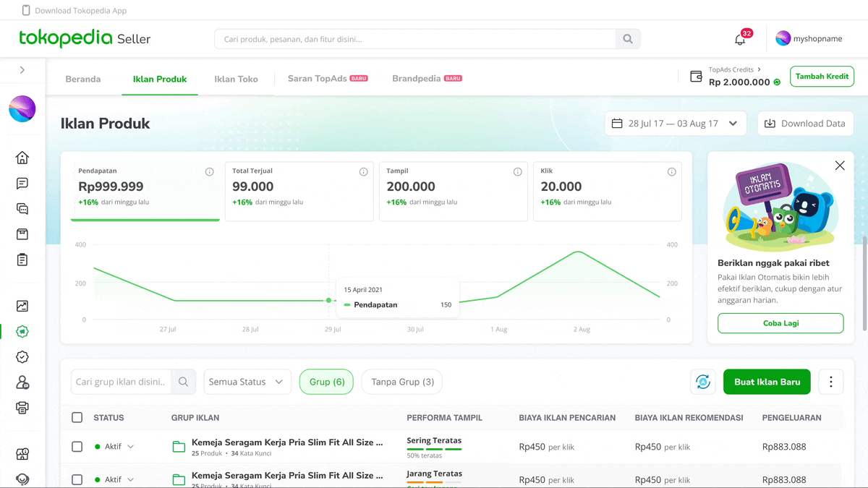Click folder icon of first ad group
The image size is (868, 488).
point(179,447)
